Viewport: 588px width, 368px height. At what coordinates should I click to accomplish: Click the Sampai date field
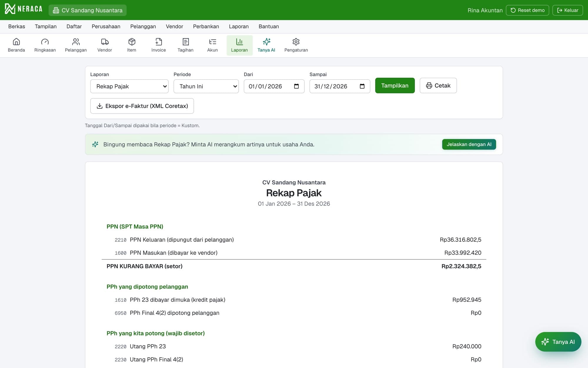(340, 86)
